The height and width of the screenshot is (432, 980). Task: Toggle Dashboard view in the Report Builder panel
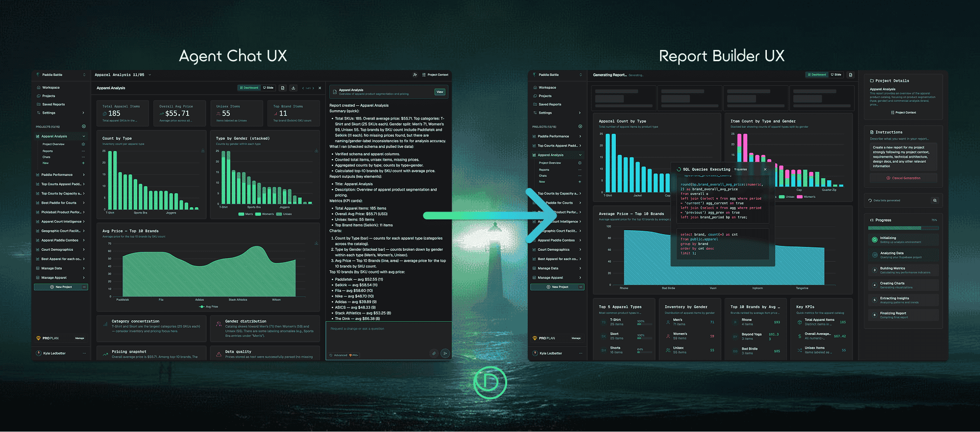(x=817, y=75)
